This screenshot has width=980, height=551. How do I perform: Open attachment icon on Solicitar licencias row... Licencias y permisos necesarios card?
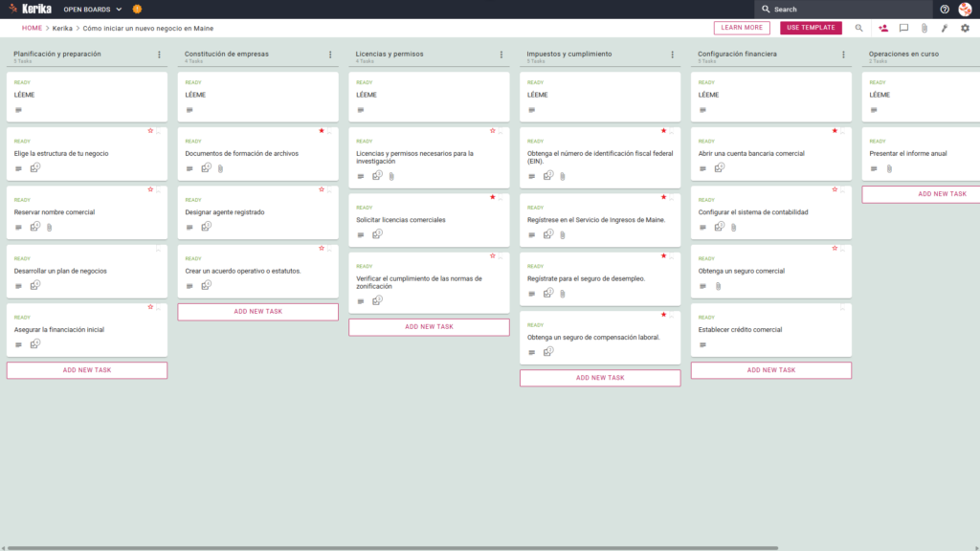click(391, 176)
